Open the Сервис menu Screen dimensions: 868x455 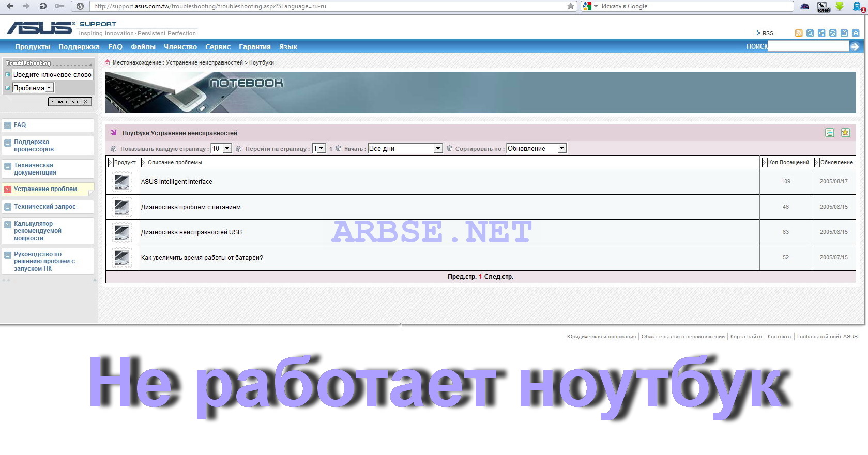218,46
